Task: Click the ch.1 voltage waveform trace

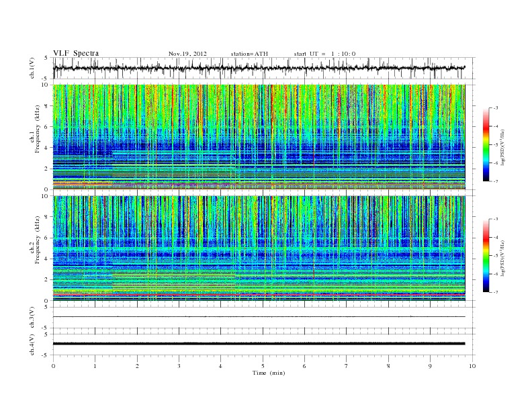Action: (x=259, y=68)
